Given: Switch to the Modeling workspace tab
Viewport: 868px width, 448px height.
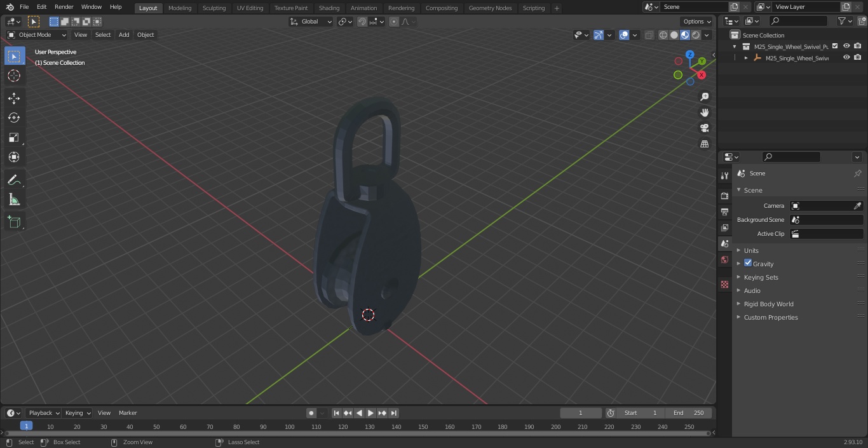Looking at the screenshot, I should pos(180,8).
